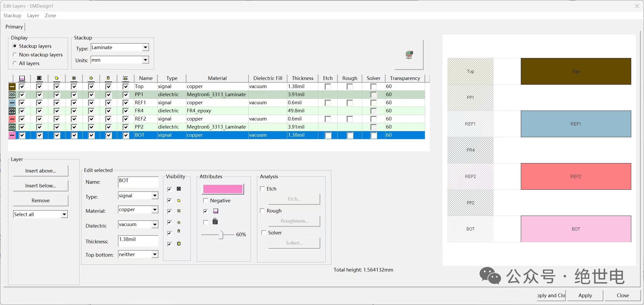This screenshot has height=305, width=644.
Task: Click the PP1 hatched dielectric row icon
Action: click(x=12, y=95)
